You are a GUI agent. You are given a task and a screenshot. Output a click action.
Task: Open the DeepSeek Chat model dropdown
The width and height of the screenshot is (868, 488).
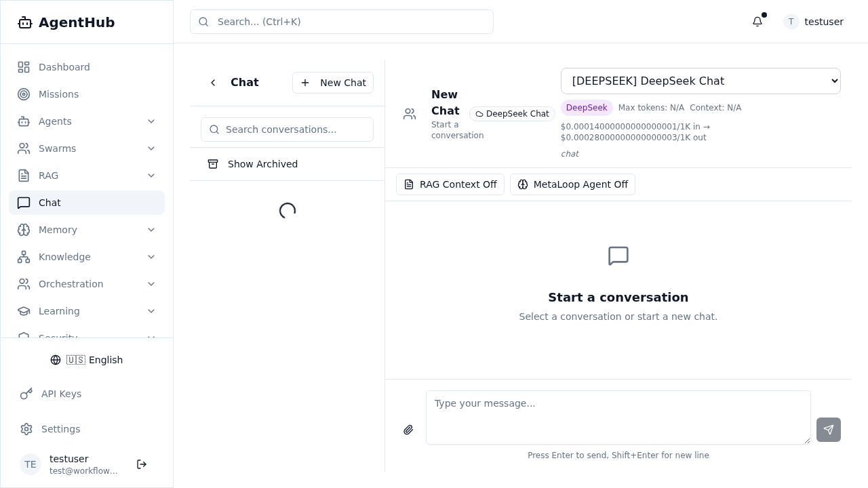tap(701, 81)
